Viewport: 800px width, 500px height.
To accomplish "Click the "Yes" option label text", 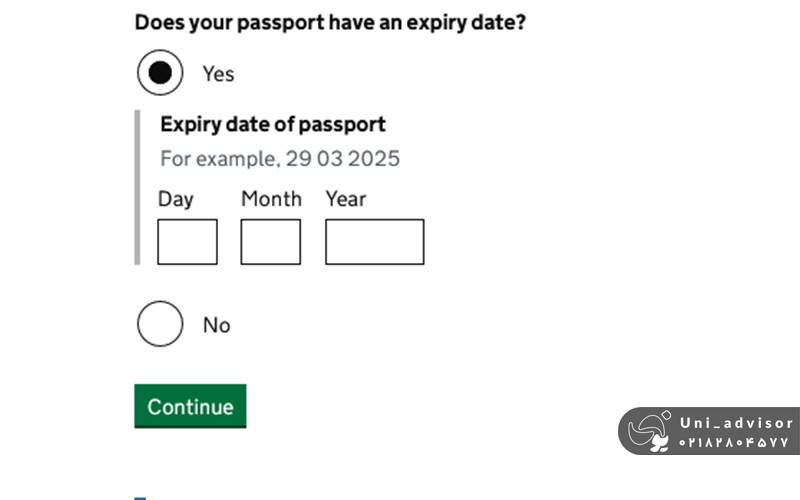I will 218,74.
